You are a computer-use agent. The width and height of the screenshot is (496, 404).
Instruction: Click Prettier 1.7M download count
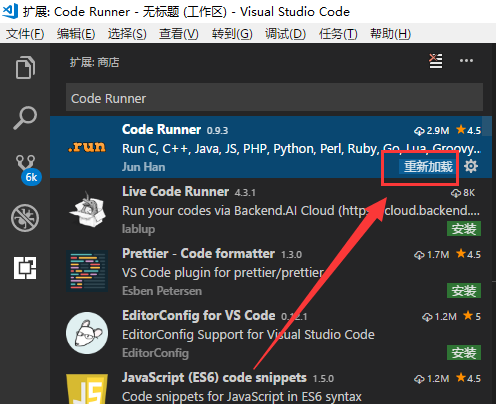click(x=432, y=255)
